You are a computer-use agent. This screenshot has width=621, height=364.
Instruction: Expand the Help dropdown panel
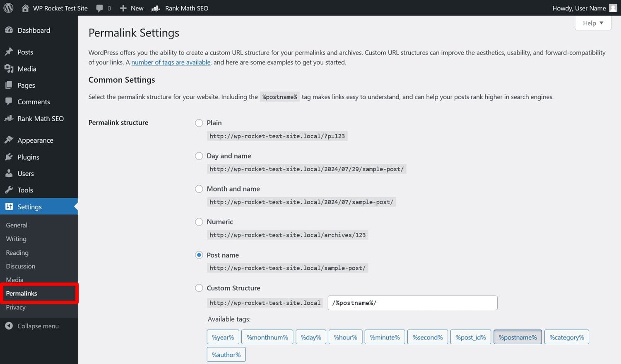point(593,23)
